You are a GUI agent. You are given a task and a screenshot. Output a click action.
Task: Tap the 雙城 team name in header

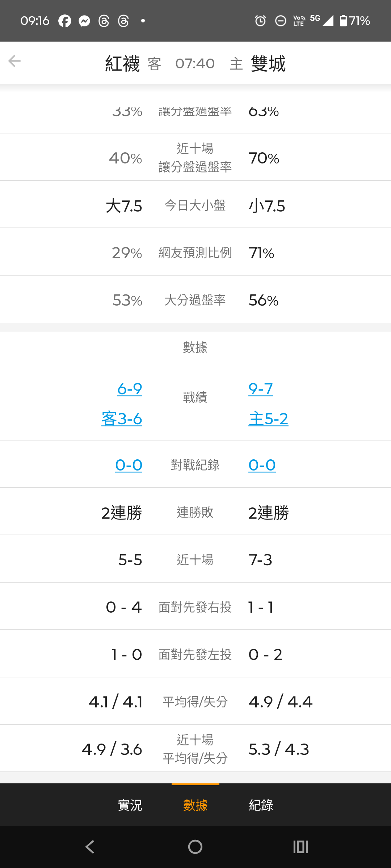pyautogui.click(x=268, y=64)
